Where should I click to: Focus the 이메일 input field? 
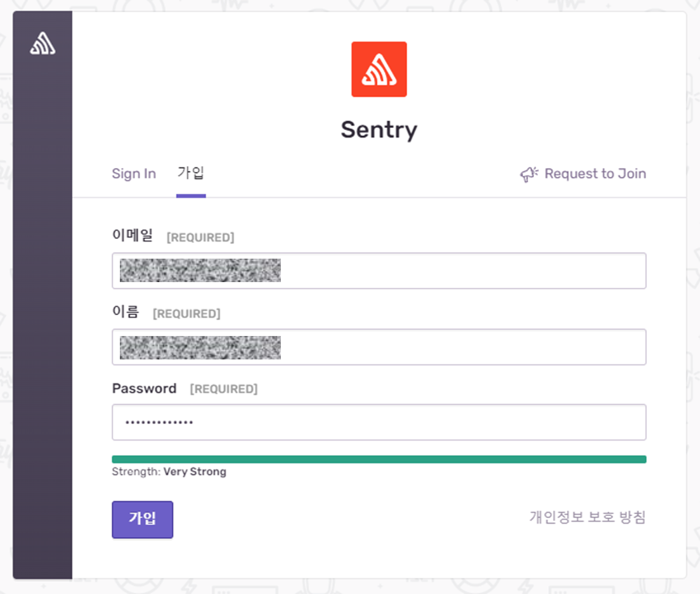[x=379, y=271]
